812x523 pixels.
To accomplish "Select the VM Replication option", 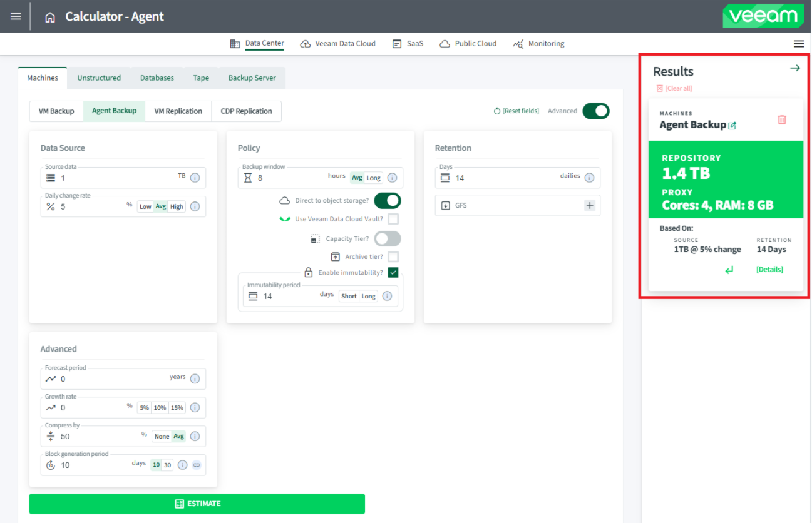I will pyautogui.click(x=178, y=111).
